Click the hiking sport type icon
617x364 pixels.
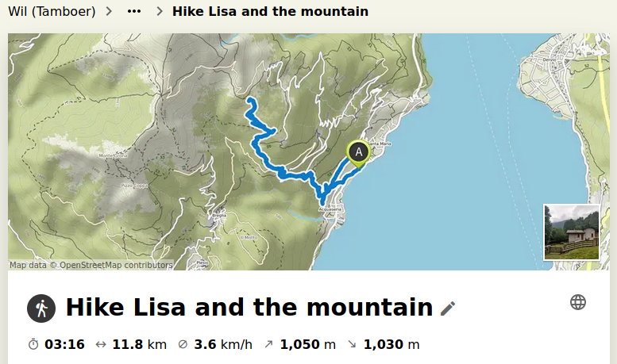[41, 308]
